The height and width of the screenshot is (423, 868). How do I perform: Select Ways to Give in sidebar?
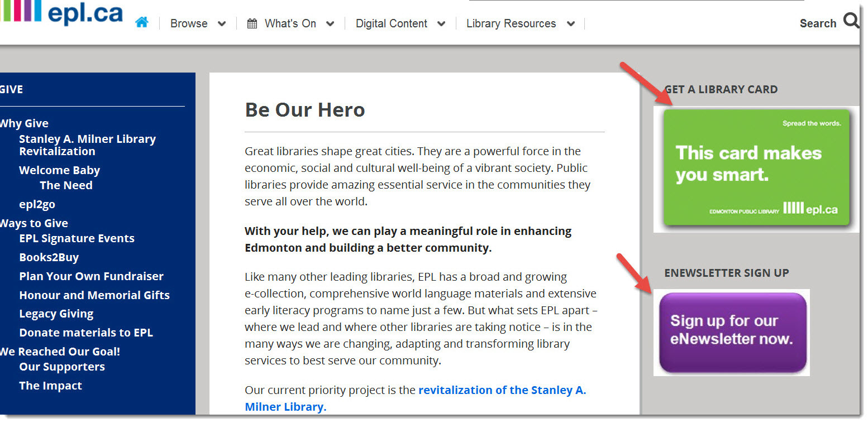pos(34,223)
